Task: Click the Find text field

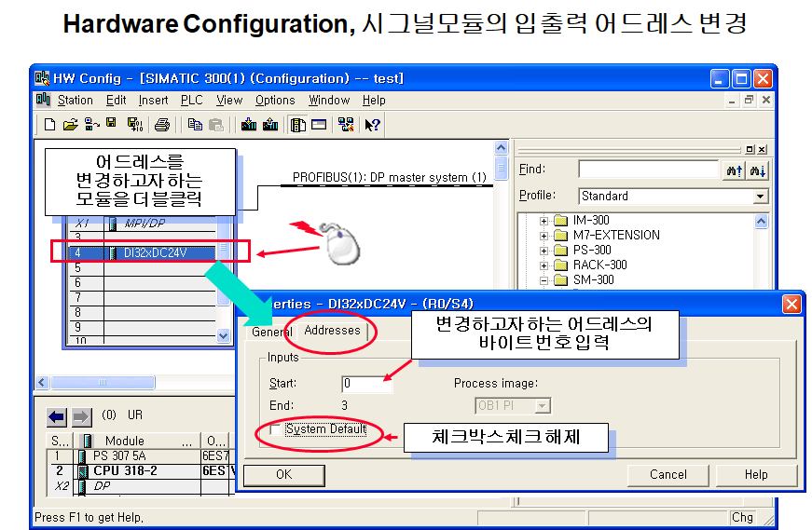Action: point(649,170)
